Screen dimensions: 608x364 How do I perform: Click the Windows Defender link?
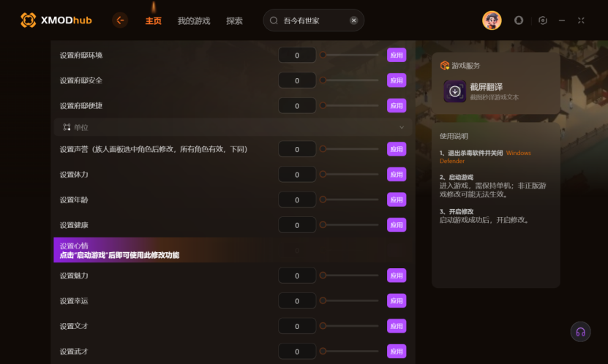point(485,157)
